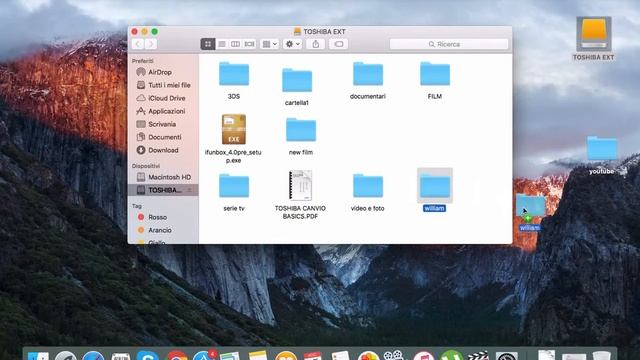Open Documenti in the sidebar

click(x=163, y=138)
